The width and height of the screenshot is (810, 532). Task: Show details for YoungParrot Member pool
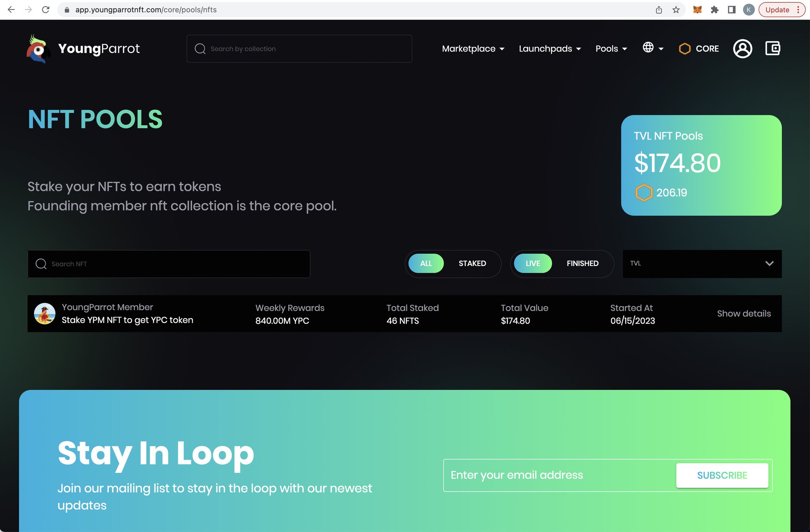coord(744,313)
